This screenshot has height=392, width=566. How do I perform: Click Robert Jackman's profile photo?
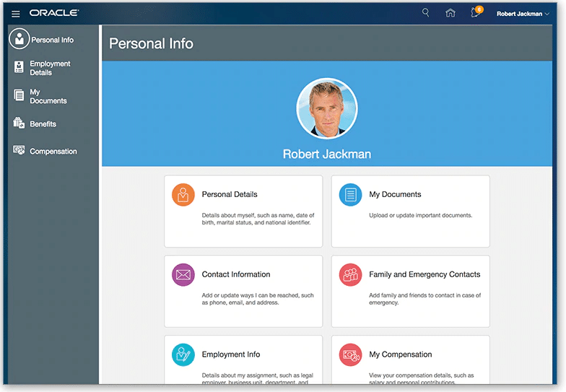[327, 108]
